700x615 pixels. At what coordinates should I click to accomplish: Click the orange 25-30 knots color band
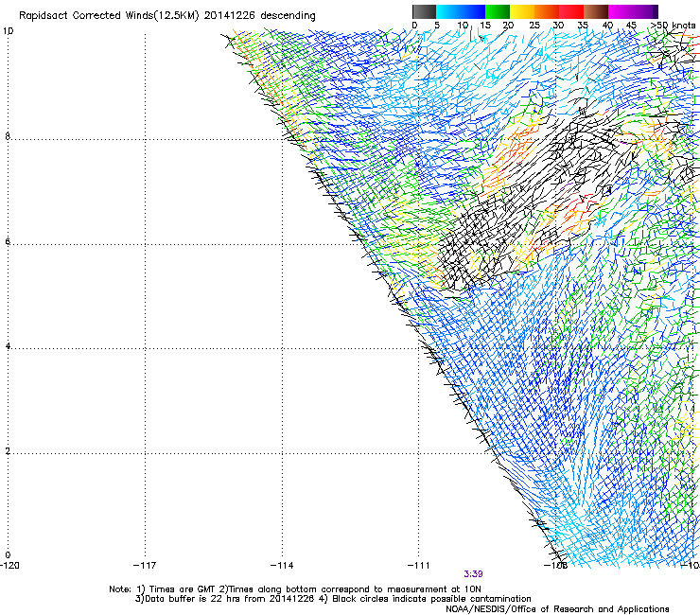tap(547, 11)
